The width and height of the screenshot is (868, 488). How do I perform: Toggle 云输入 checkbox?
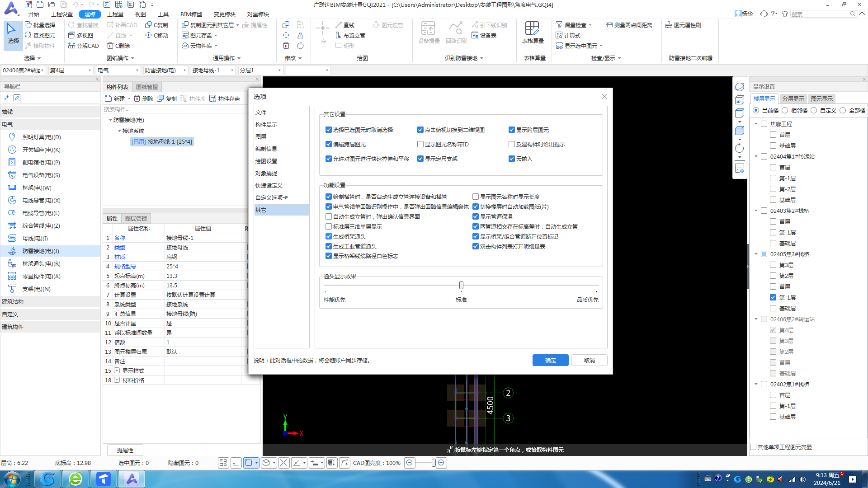click(x=512, y=159)
